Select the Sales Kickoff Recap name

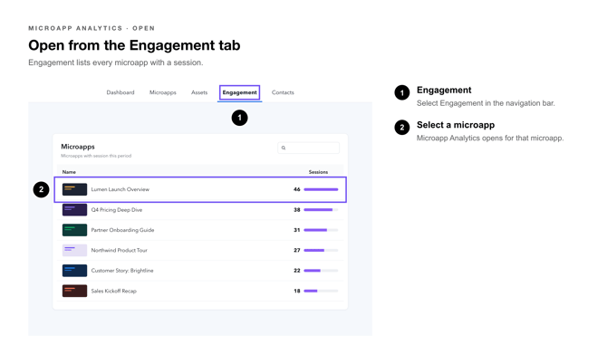114,291
